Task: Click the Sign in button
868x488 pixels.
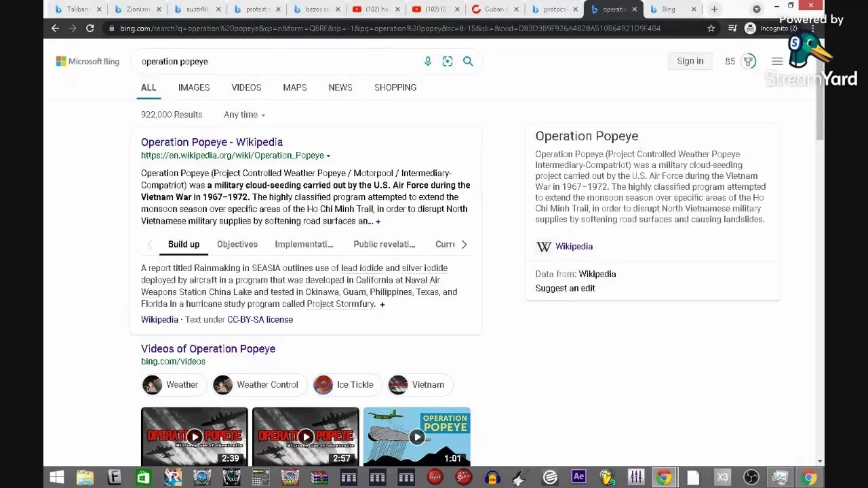Action: (x=690, y=61)
